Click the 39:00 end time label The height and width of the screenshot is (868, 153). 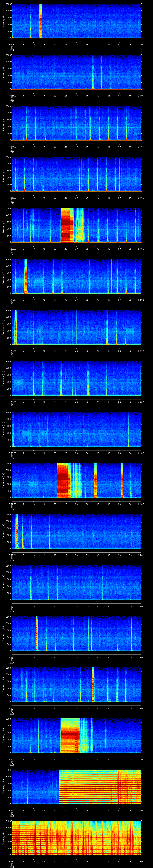click(141, 861)
